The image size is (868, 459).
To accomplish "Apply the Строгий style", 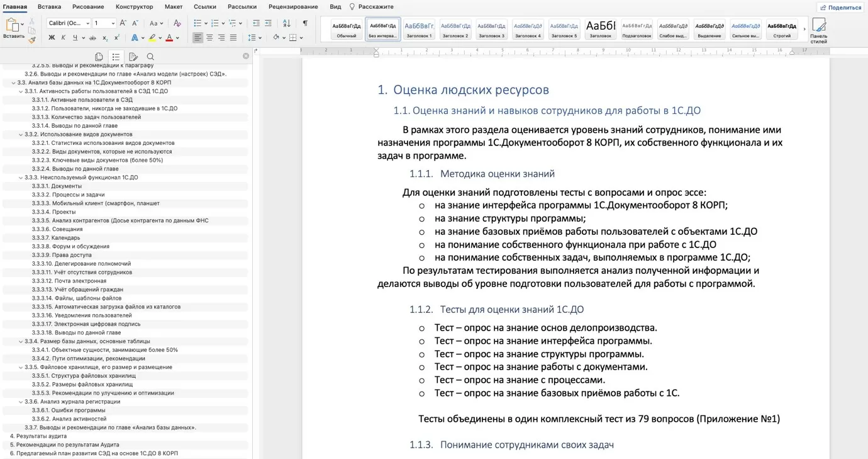I will click(782, 29).
